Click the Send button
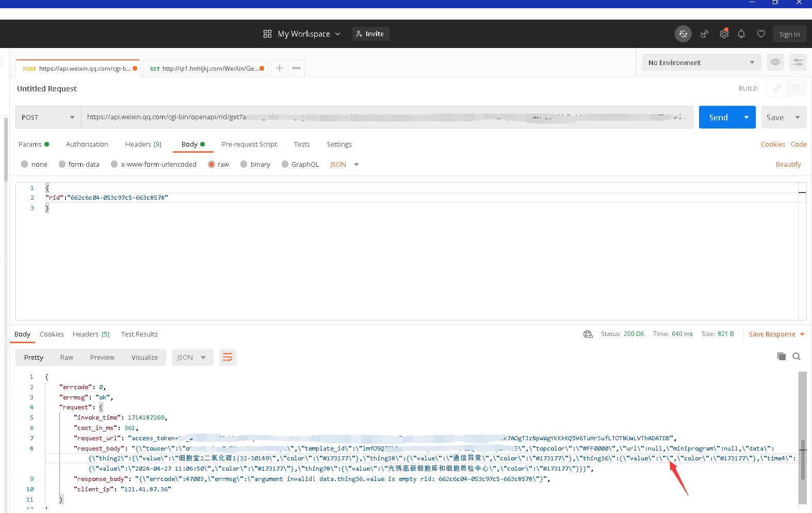 (718, 117)
